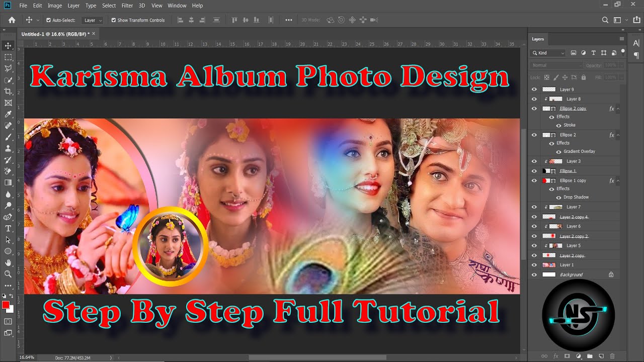Image resolution: width=644 pixels, height=362 pixels.
Task: Hide Layer 8 visibility eye
Action: [x=534, y=99]
